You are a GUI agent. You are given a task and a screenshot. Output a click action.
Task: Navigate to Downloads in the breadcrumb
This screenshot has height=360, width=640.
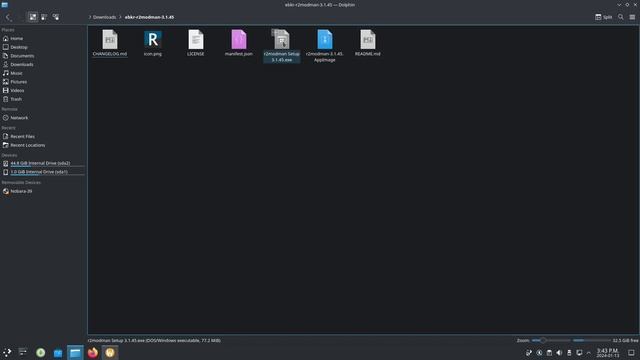104,17
